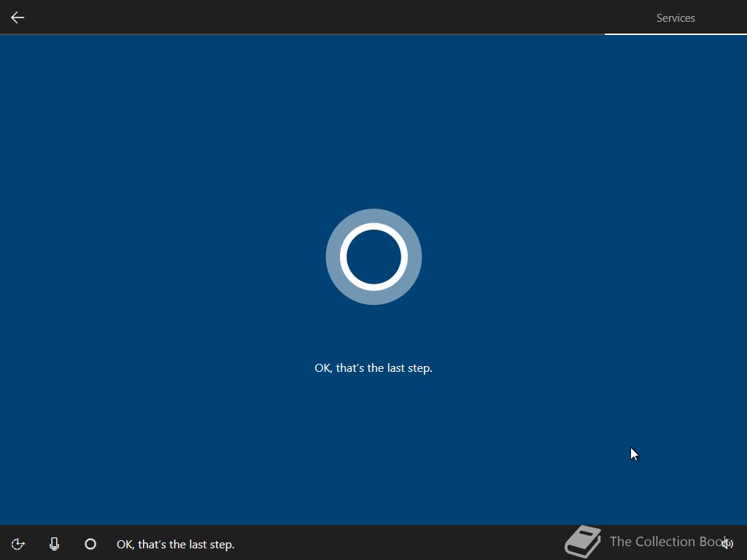Click the large Cortana ring
This screenshot has width=747, height=560.
(373, 257)
